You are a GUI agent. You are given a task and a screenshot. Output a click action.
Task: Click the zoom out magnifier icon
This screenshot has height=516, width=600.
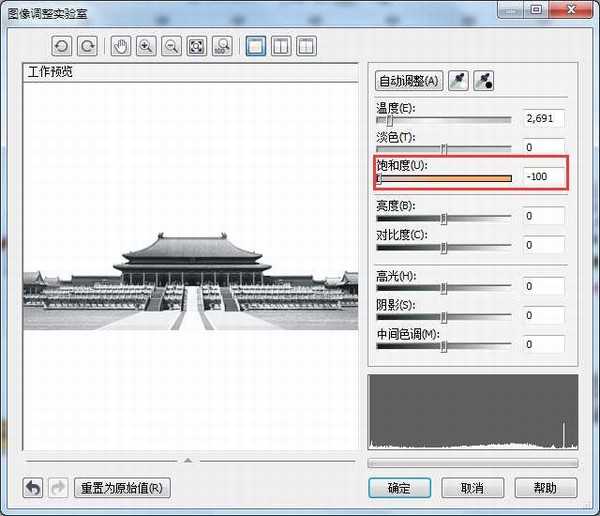[x=171, y=46]
